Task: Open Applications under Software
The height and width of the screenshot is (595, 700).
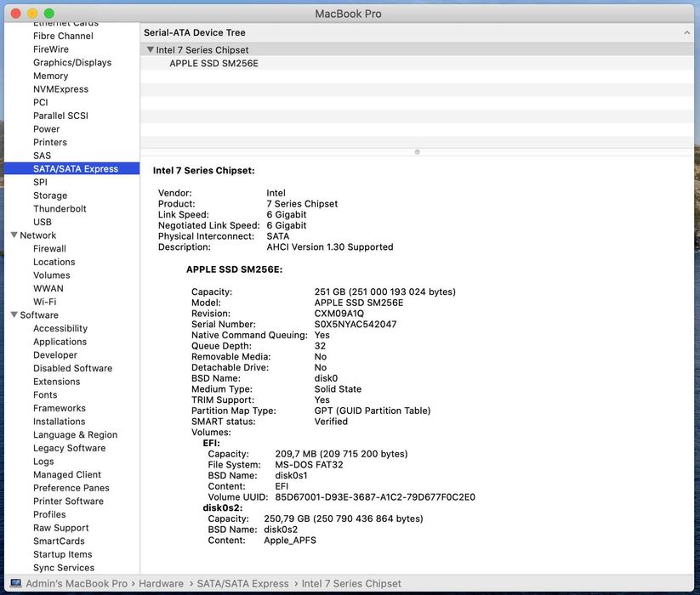Action: tap(60, 342)
